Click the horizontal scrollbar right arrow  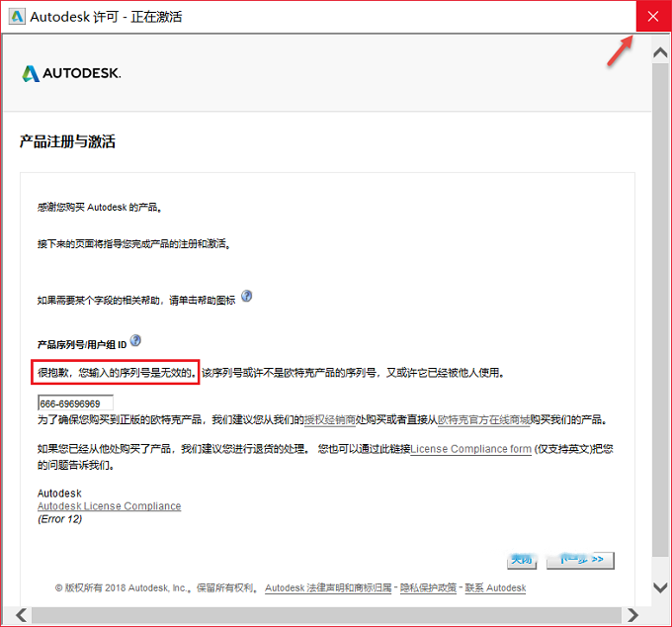tap(632, 615)
